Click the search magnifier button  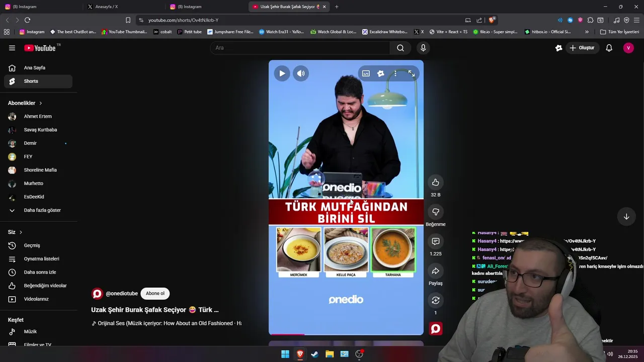tap(400, 48)
